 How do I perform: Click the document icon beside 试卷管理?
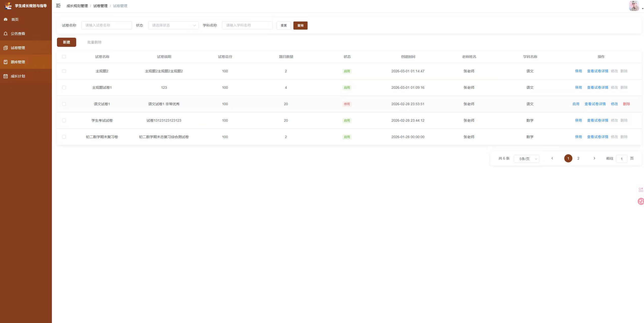coord(6,48)
